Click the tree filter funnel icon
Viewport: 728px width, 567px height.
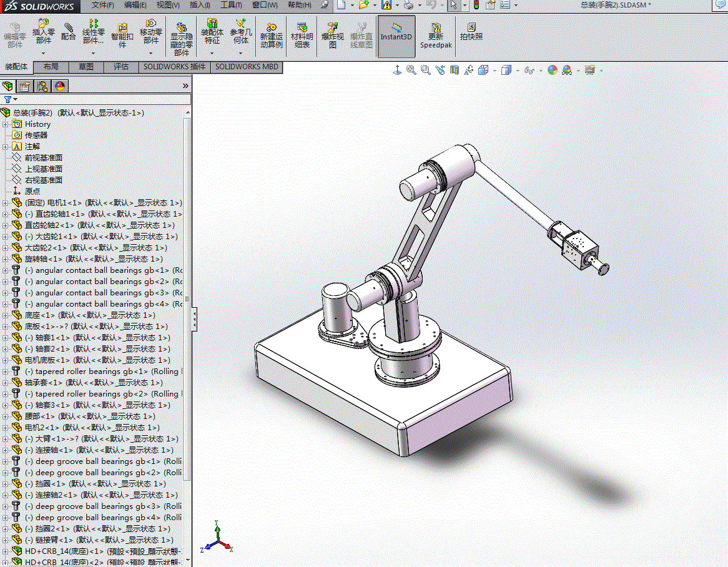[7, 99]
